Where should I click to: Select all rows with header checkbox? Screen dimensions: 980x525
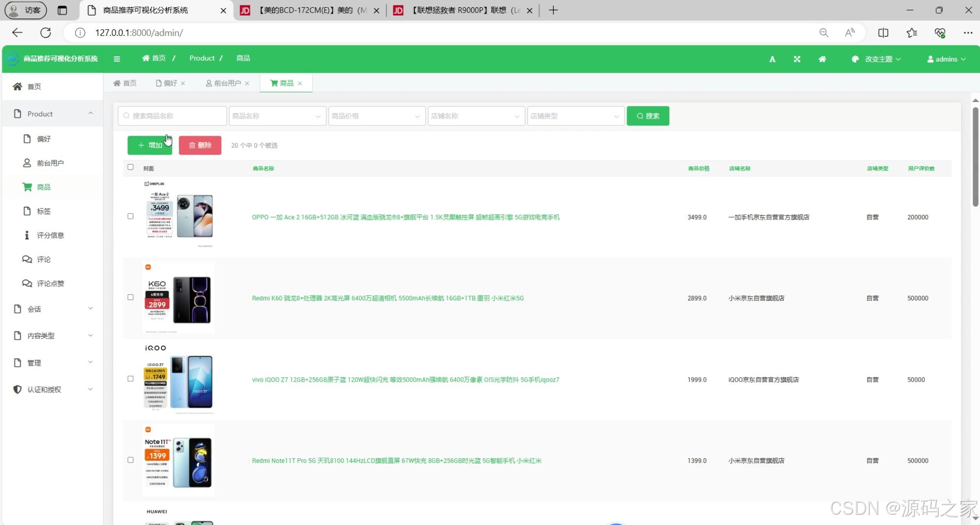tap(130, 167)
